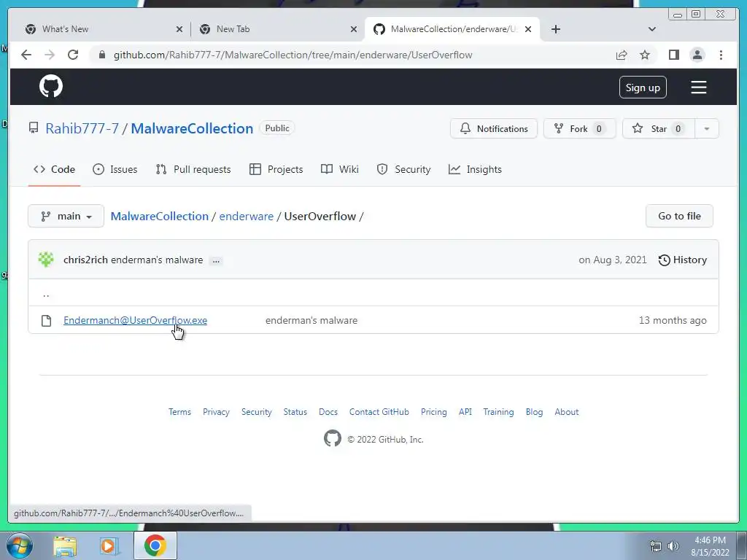Bookmark this page with star icon
This screenshot has width=747, height=560.
(x=645, y=55)
